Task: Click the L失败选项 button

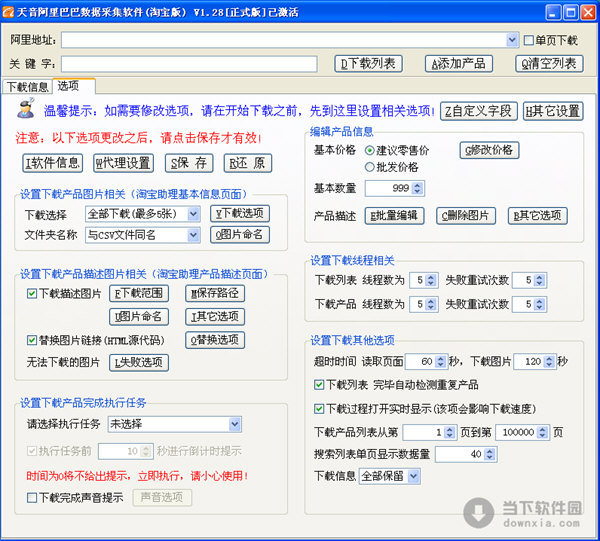Action: coord(139,363)
